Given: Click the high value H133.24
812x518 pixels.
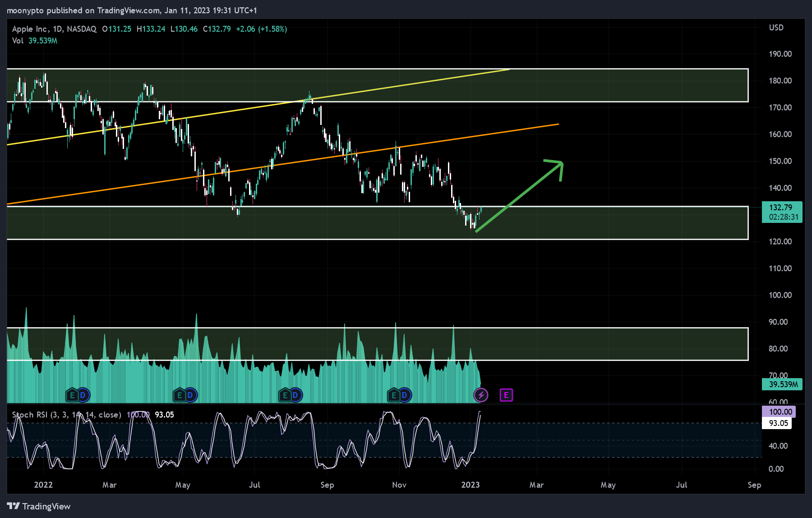Looking at the screenshot, I should pyautogui.click(x=151, y=29).
